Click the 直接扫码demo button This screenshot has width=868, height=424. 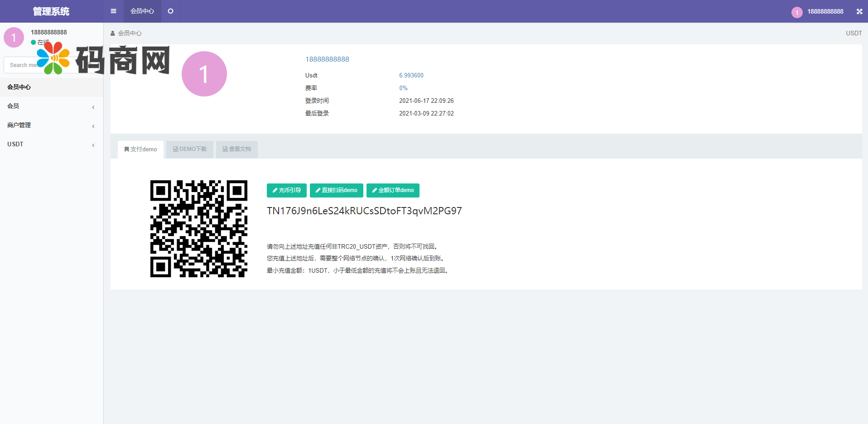(336, 190)
